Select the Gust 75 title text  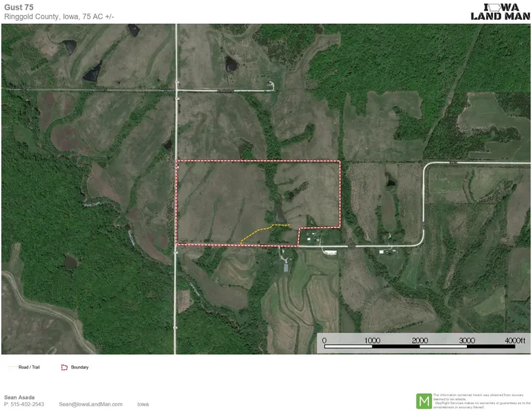coord(19,8)
